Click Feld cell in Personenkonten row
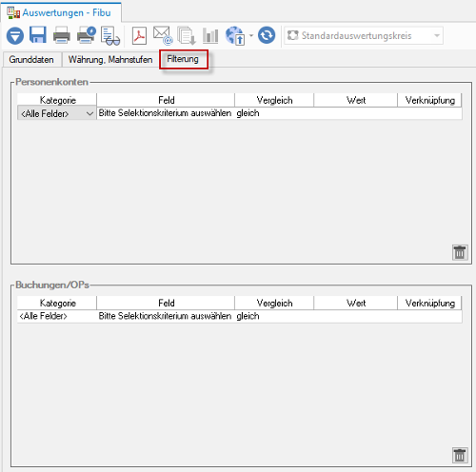This screenshot has width=476, height=472. click(x=165, y=113)
